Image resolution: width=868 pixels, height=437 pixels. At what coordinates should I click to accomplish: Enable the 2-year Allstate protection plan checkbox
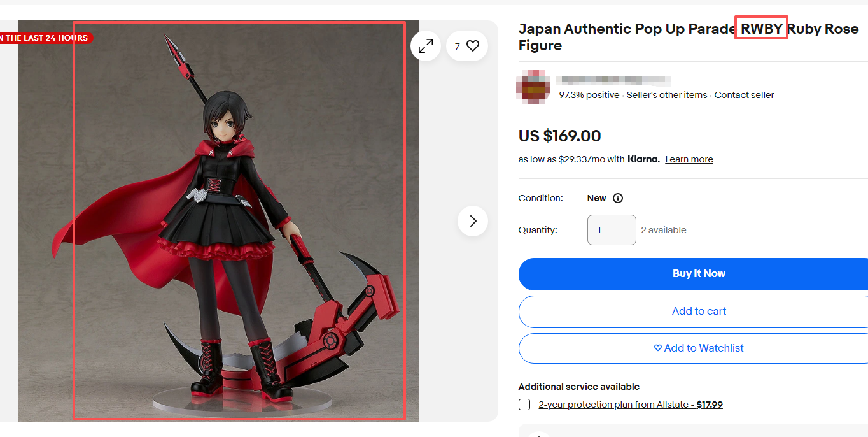click(x=524, y=405)
